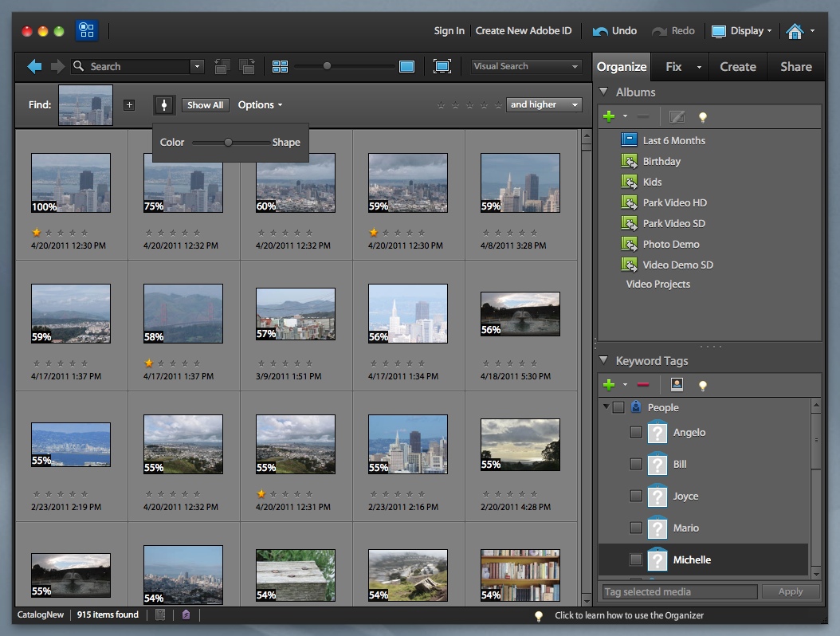Check the Angelo keyword tag checkbox
The width and height of the screenshot is (840, 636).
click(x=636, y=432)
